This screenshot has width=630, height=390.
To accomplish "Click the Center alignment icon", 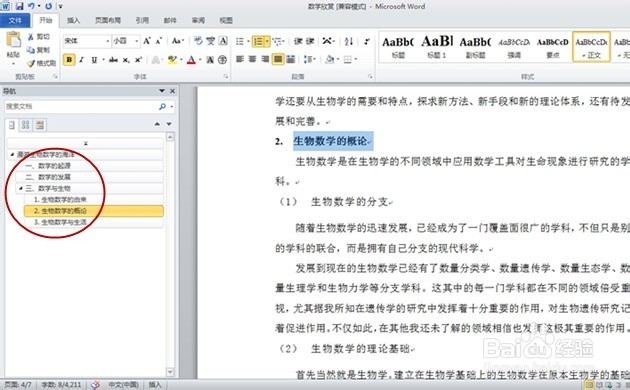I will tap(252, 59).
